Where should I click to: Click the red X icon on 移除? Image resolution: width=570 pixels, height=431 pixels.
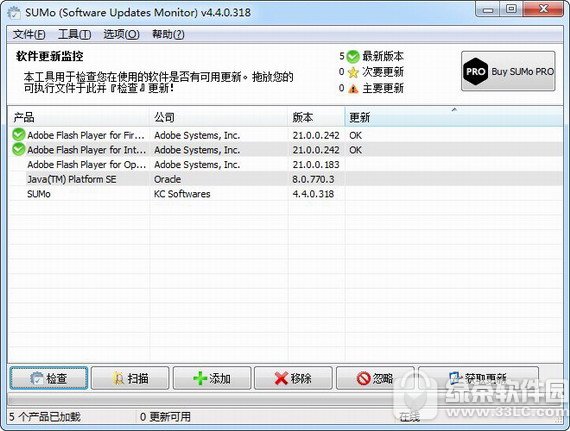281,378
